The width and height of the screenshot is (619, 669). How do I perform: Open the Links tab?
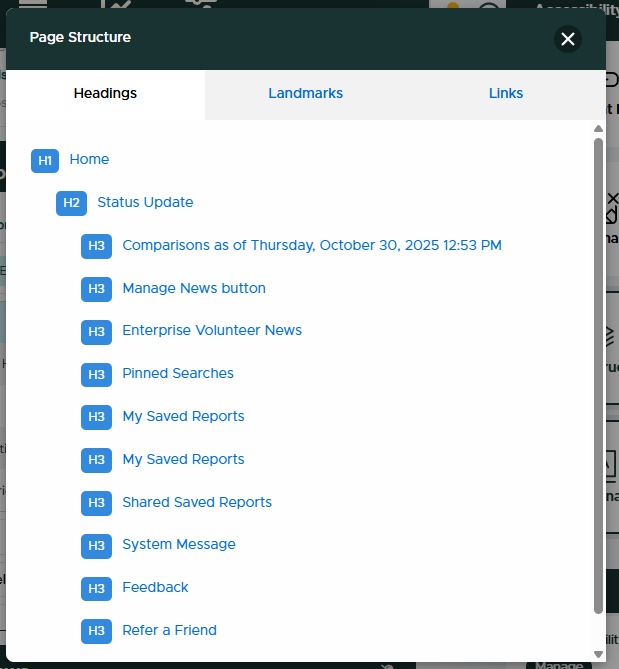[x=505, y=94]
